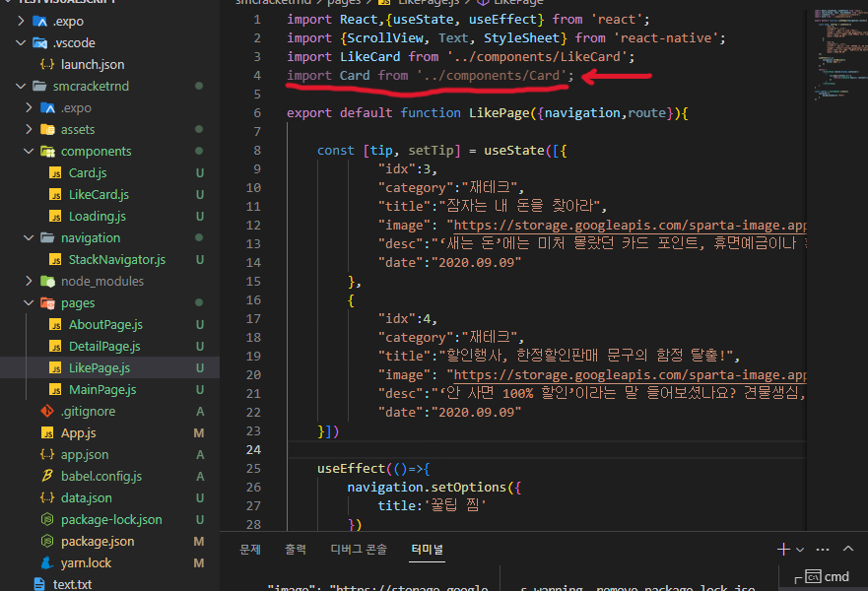
Task: Click the components folder icon
Action: [47, 151]
